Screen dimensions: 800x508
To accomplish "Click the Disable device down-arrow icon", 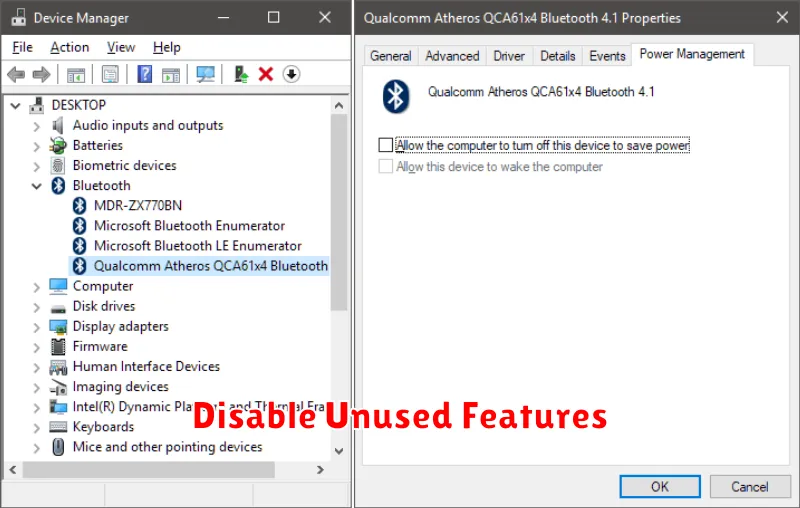I will 291,74.
